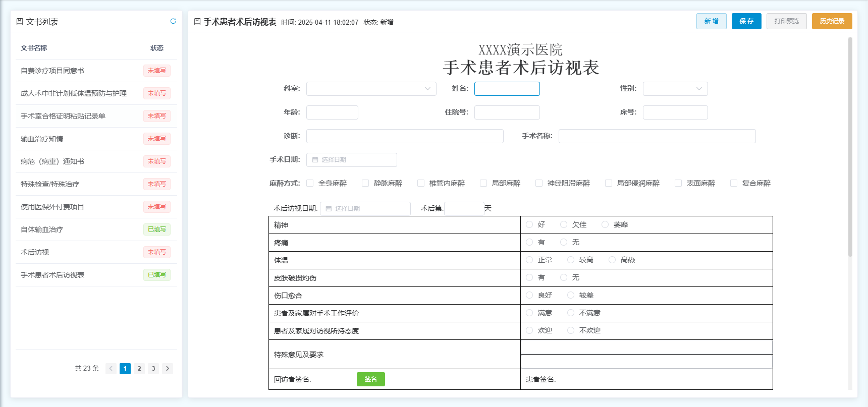Click the form icon beside 手术患者术后访视表 header
The width and height of the screenshot is (868, 407).
tap(197, 22)
